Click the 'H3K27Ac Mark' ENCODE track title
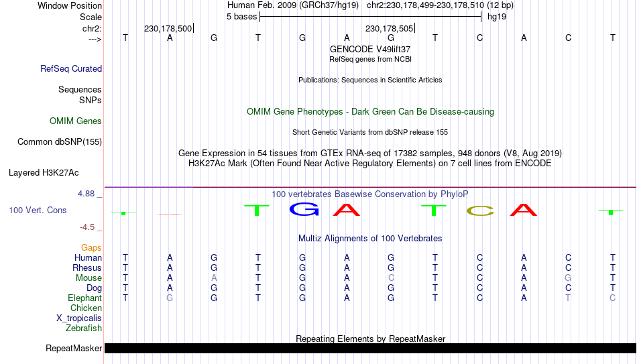The height and width of the screenshot is (364, 637). point(370,164)
